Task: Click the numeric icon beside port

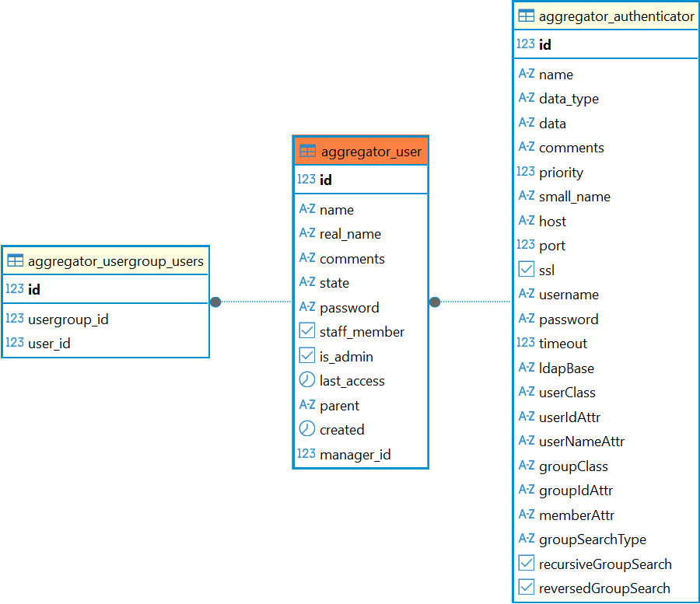Action: coord(526,245)
